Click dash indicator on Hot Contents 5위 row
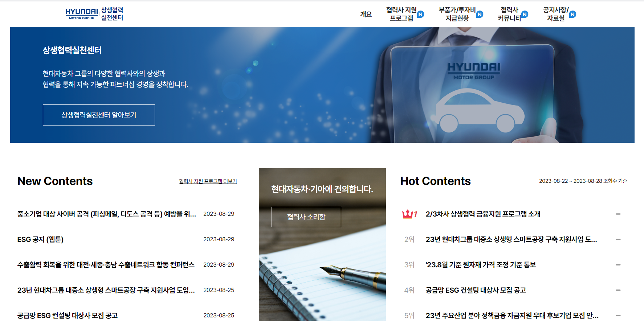The width and height of the screenshot is (644, 325). pos(618,316)
